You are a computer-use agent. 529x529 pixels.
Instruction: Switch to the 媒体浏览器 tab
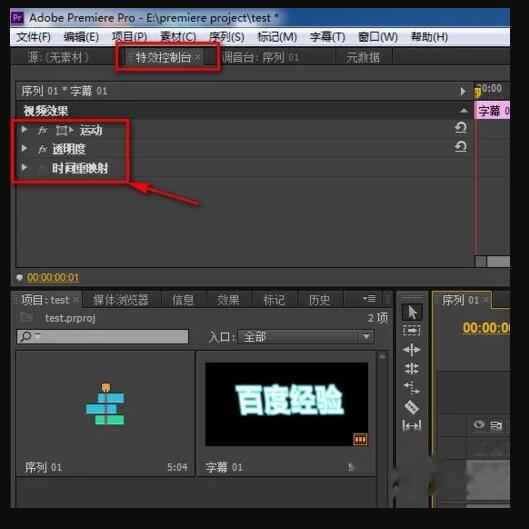[121, 300]
